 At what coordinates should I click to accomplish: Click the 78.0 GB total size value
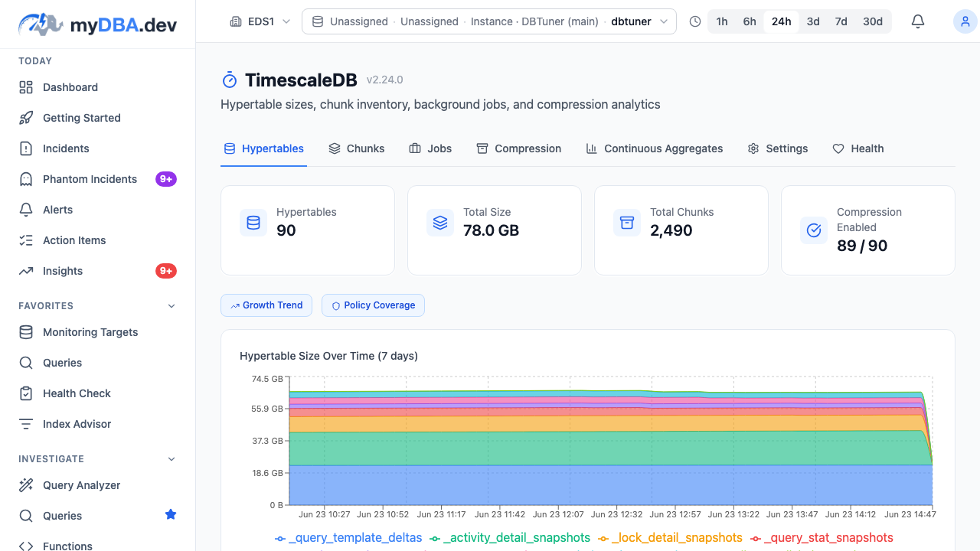[491, 230]
